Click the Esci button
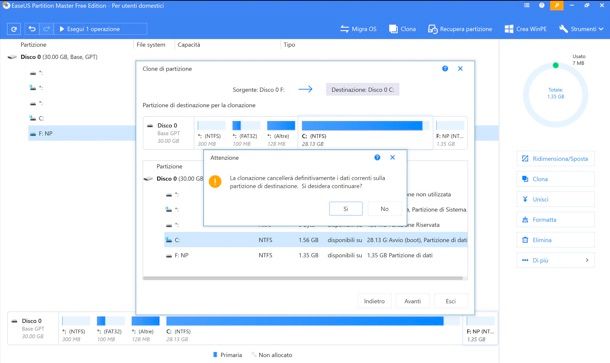The width and height of the screenshot is (610, 363). tap(450, 301)
